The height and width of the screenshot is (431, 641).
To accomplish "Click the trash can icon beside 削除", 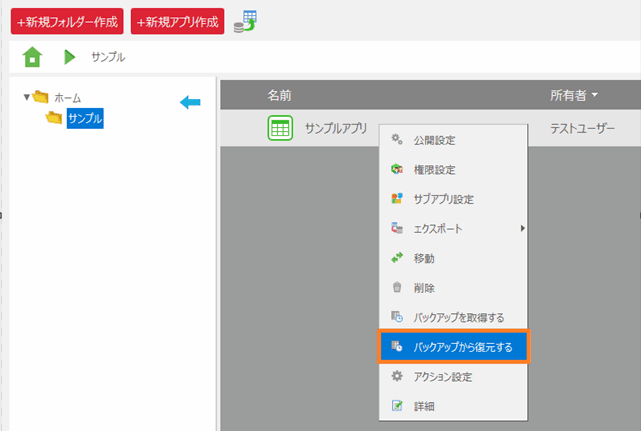I will click(397, 287).
